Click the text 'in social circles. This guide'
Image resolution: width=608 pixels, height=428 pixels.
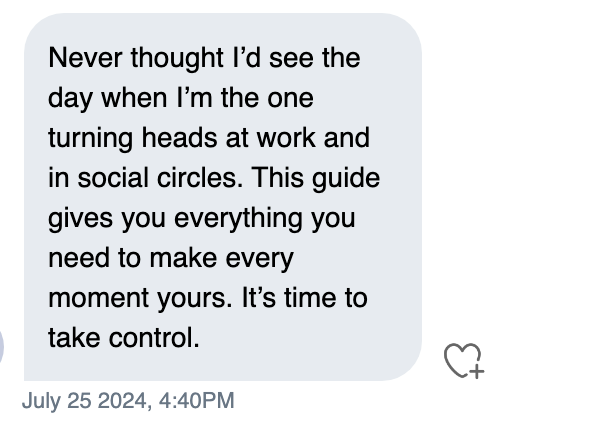pyautogui.click(x=214, y=178)
